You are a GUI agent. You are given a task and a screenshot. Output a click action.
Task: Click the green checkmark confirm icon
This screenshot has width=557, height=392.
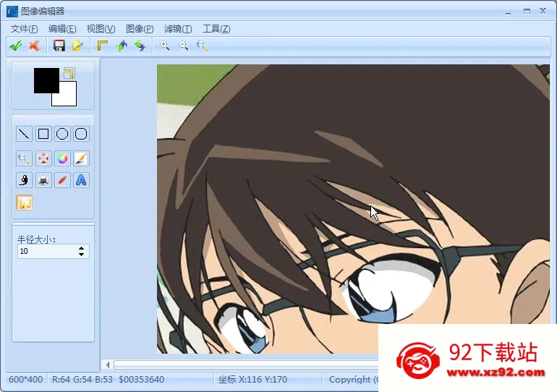coord(16,46)
